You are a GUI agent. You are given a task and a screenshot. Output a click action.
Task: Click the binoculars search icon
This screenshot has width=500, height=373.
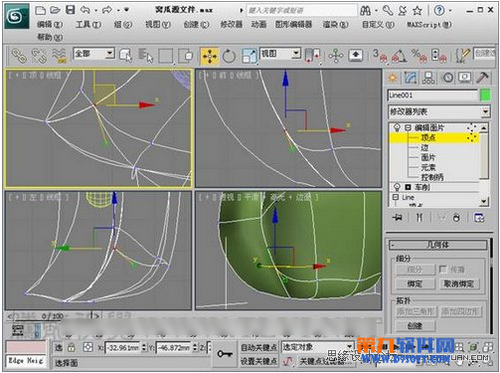pyautogui.click(x=365, y=11)
